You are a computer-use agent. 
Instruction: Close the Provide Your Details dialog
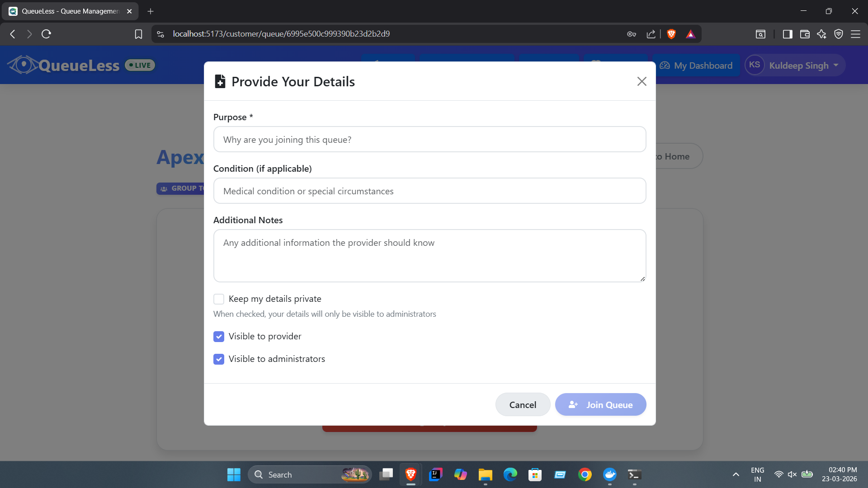click(642, 81)
